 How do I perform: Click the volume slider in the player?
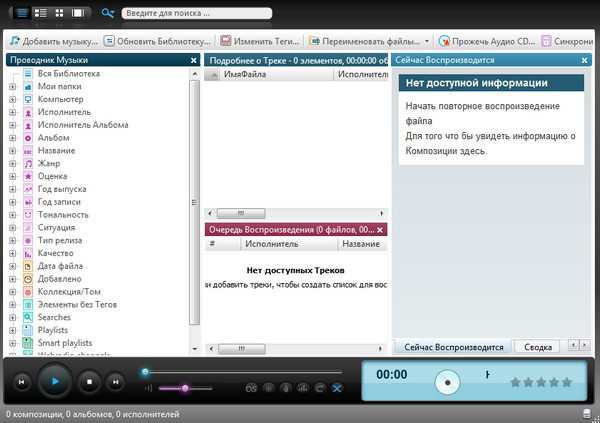184,388
